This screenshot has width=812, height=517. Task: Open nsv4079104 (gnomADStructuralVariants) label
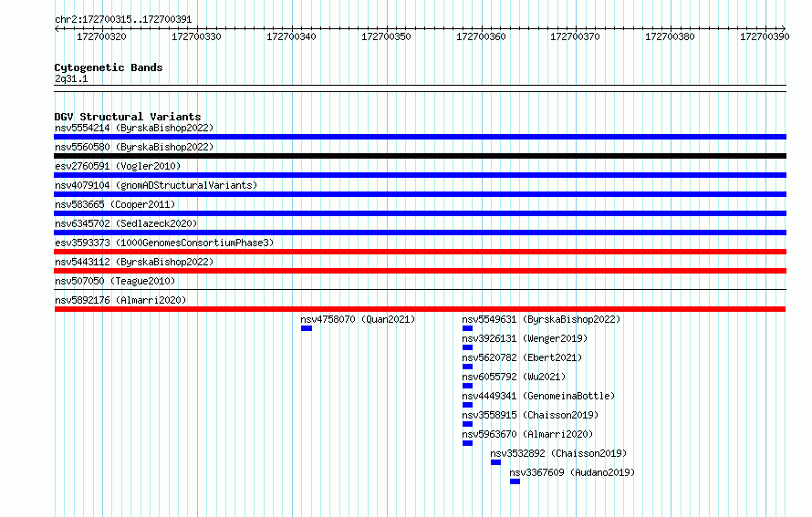click(x=156, y=185)
